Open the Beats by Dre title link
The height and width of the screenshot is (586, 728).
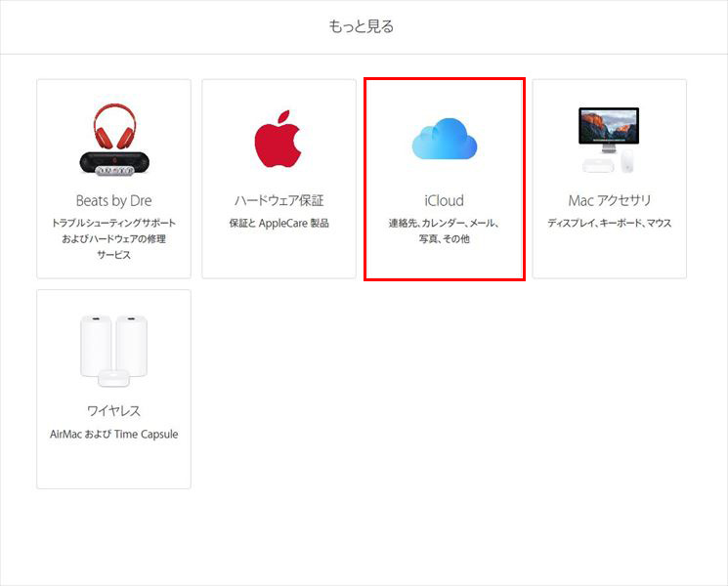113,200
